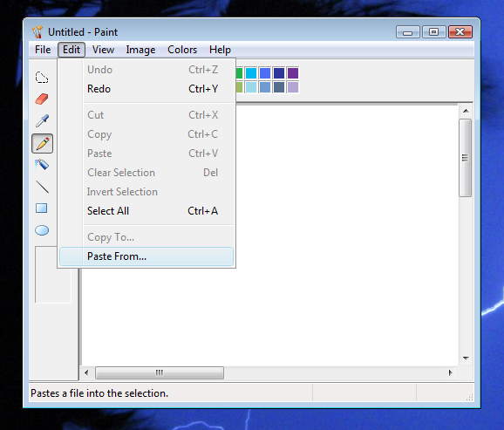
Task: Click the window resize grip corner
Action: coord(469,397)
